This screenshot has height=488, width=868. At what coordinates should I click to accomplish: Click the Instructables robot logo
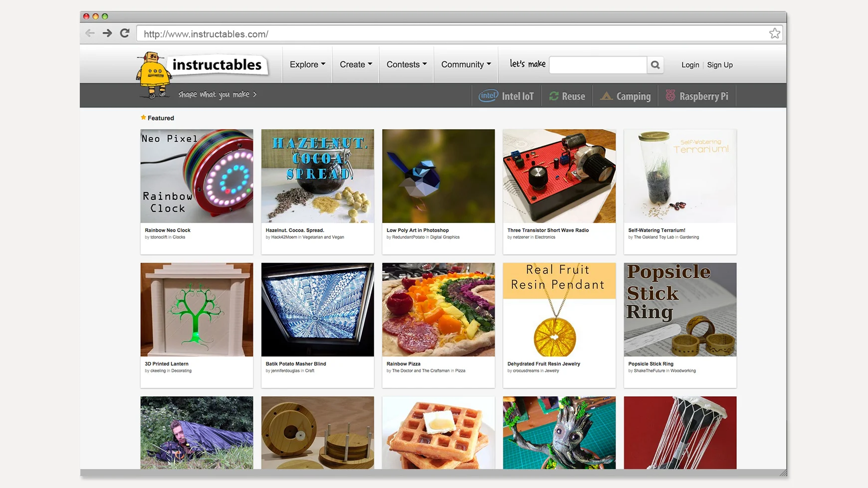pos(154,75)
